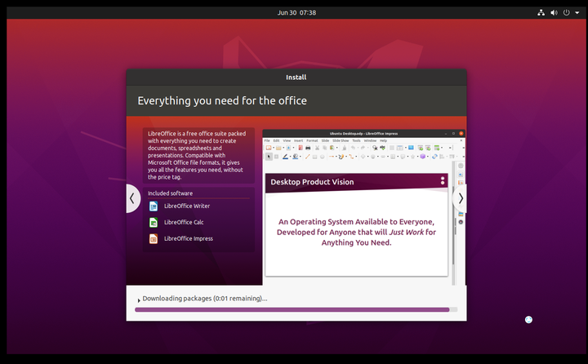The height and width of the screenshot is (364, 588).
Task: Click the 'Desktop Product Vision' slide preview
Action: click(x=356, y=224)
